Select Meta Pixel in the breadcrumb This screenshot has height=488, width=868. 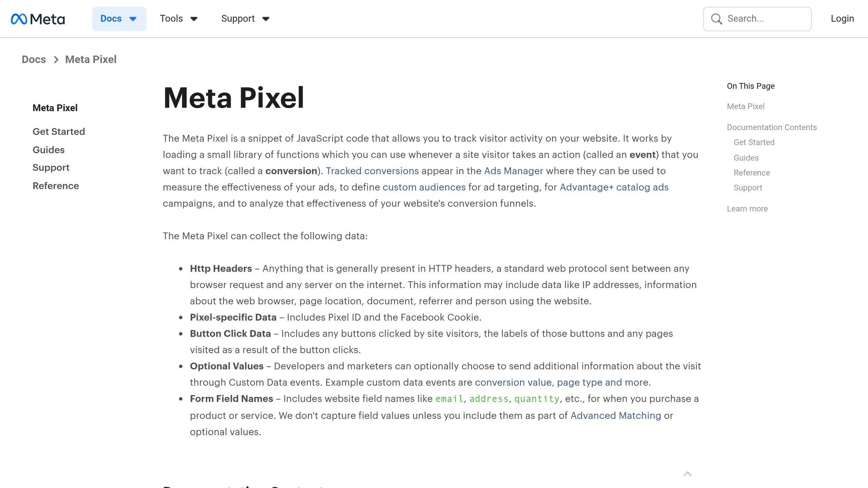coord(90,59)
